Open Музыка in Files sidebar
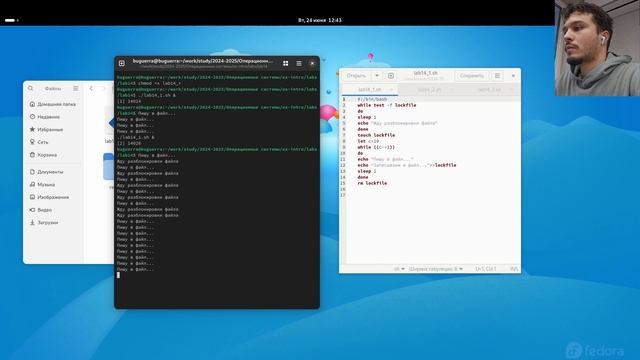 coord(53,184)
